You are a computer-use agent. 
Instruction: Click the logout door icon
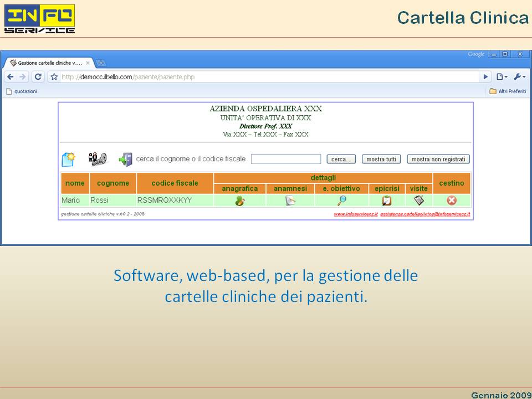click(125, 160)
